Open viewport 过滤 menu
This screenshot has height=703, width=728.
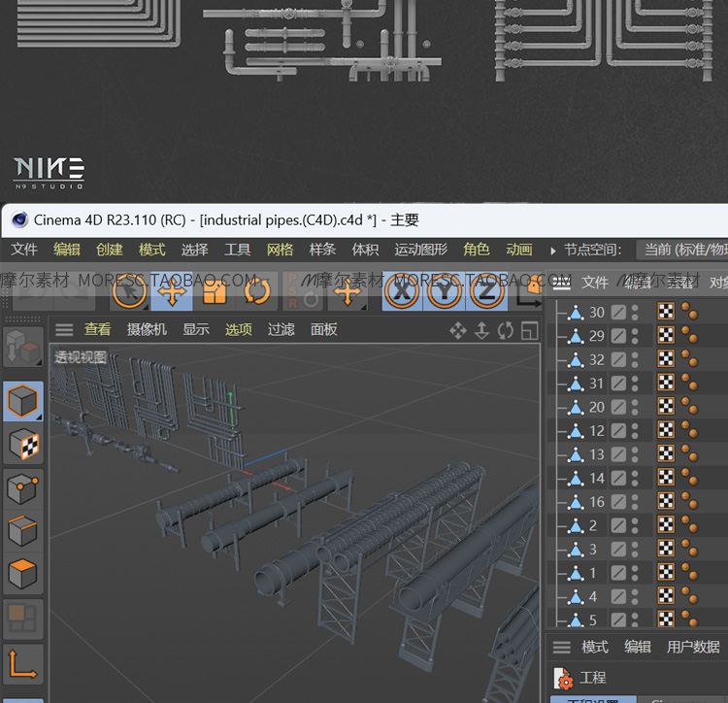281,330
